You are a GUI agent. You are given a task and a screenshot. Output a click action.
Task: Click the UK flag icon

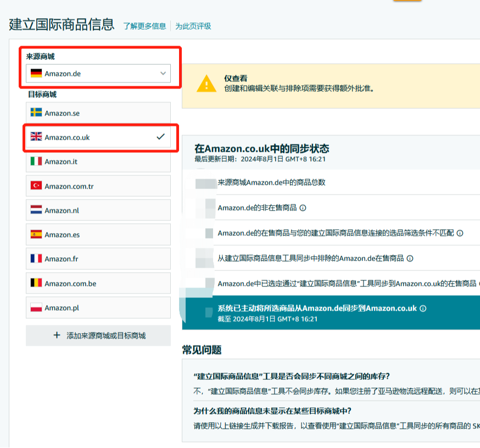point(36,137)
